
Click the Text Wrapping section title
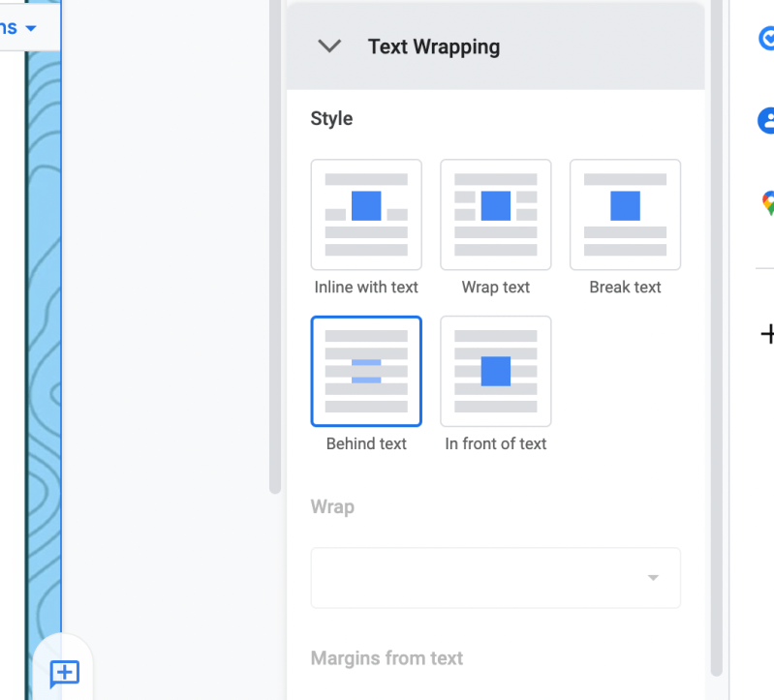(x=434, y=46)
